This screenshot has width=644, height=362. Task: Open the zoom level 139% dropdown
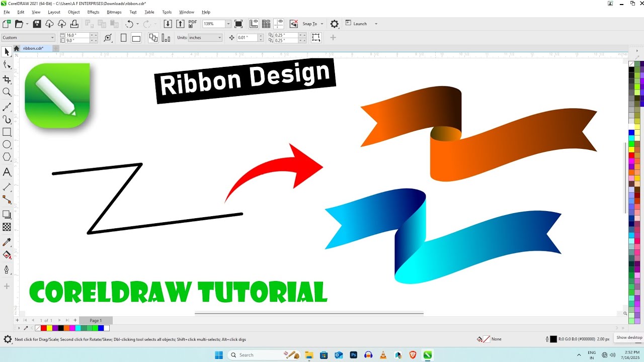[228, 24]
